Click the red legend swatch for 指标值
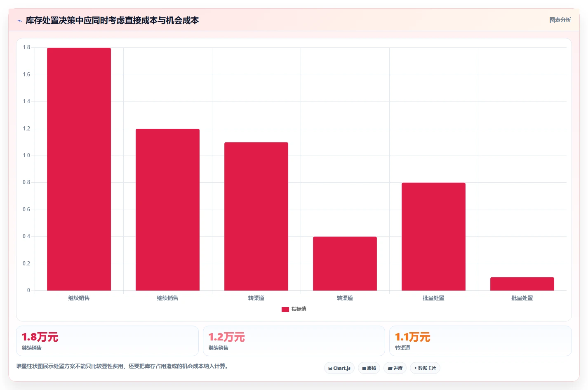Screen dimensions: 588x390 pos(285,310)
